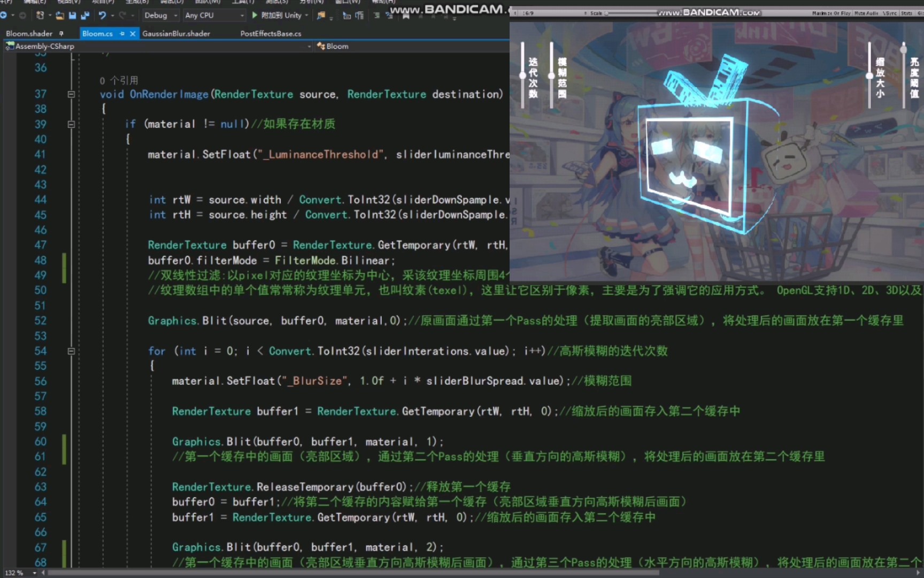Toggle Stats display in the Game view
The width and height of the screenshot is (924, 578).
click(907, 13)
